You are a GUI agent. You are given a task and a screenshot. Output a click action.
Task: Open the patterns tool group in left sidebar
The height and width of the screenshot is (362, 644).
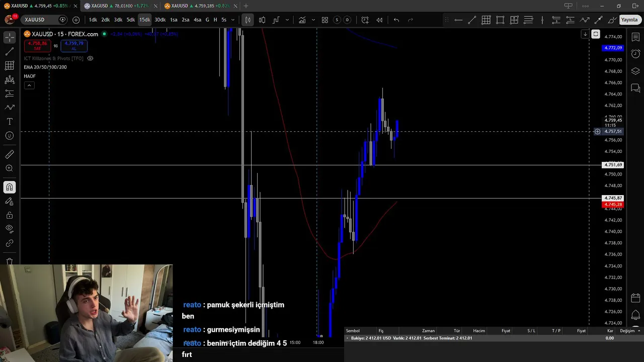(10, 80)
